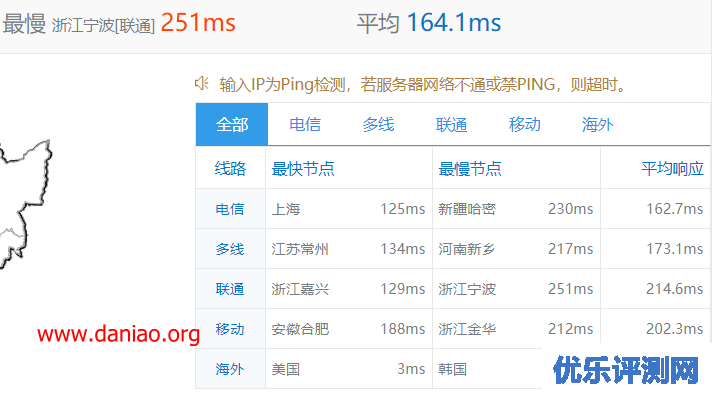Click the 线路 column header
The width and height of the screenshot is (712, 397).
(230, 169)
